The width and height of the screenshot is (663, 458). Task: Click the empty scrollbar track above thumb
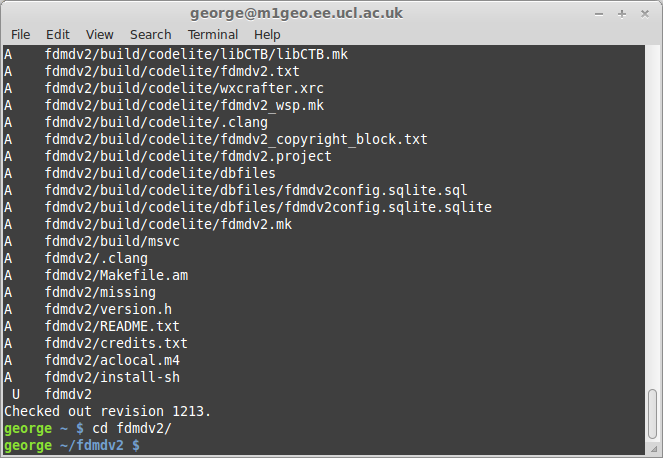(653, 217)
